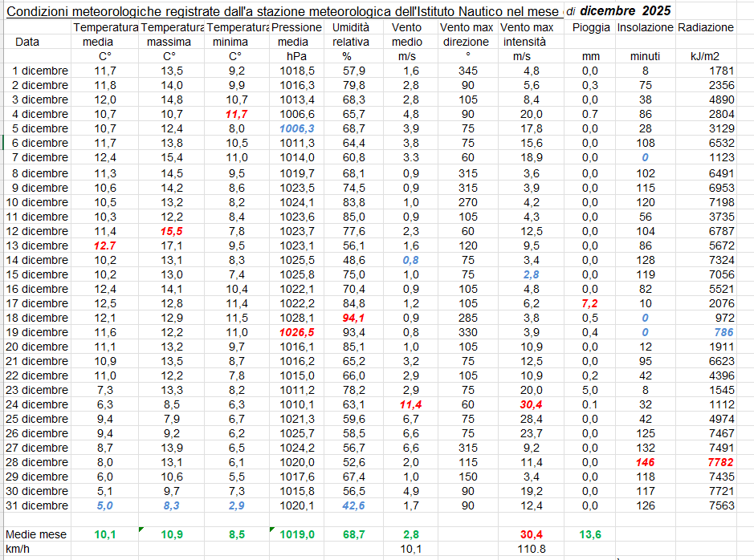The width and height of the screenshot is (754, 560).
Task: Select the 'Pioggia' column header cell
Action: 591,27
